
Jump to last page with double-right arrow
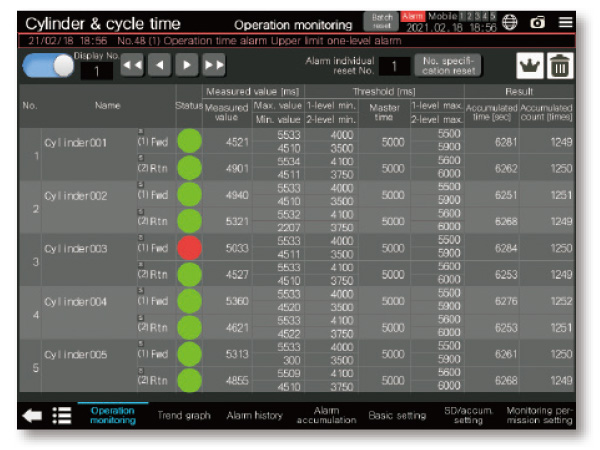pos(212,65)
